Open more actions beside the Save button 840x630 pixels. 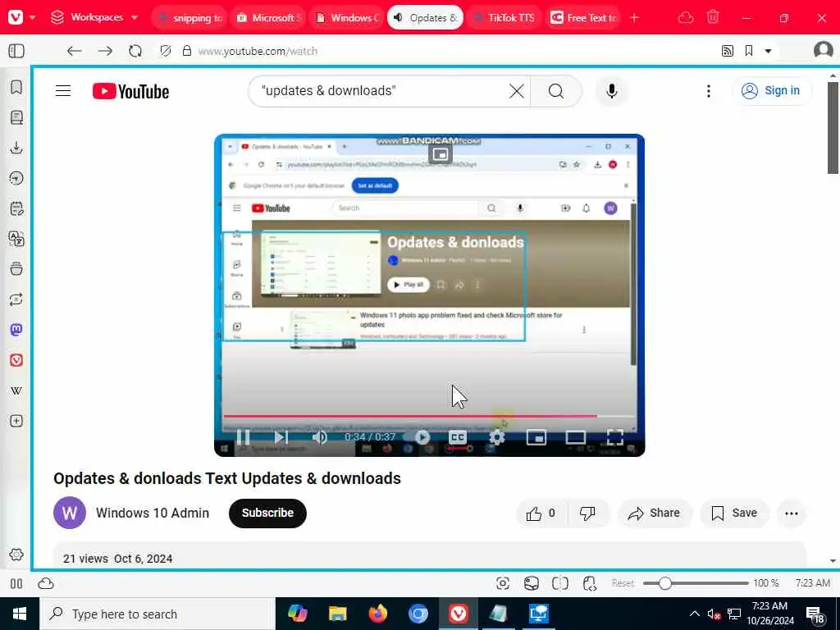(x=792, y=514)
